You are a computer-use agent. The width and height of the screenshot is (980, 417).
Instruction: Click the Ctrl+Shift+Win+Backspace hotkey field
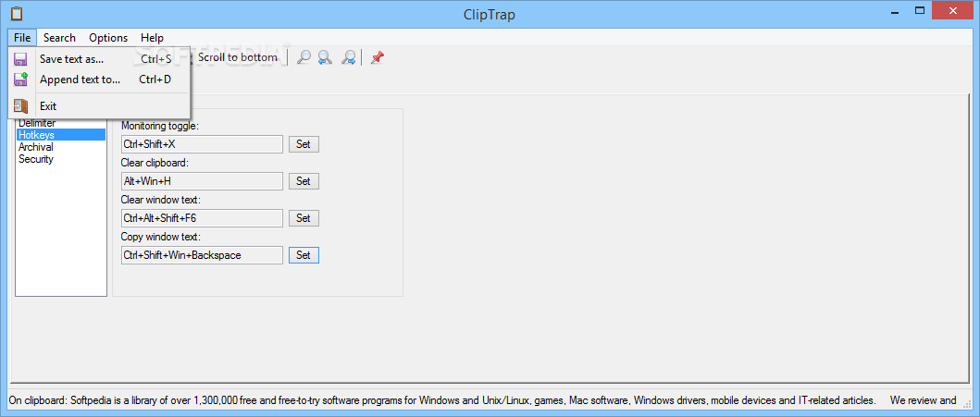click(202, 255)
